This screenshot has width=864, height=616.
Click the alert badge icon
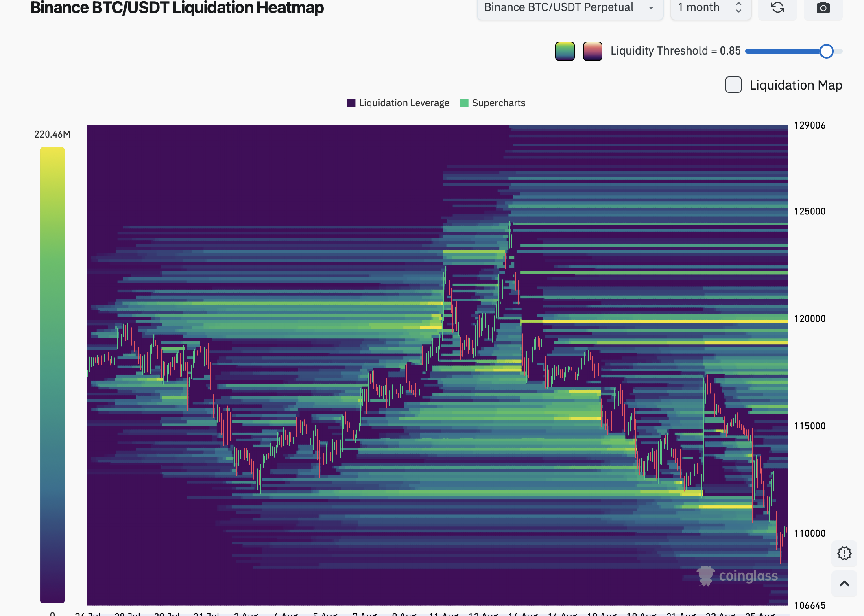click(844, 553)
